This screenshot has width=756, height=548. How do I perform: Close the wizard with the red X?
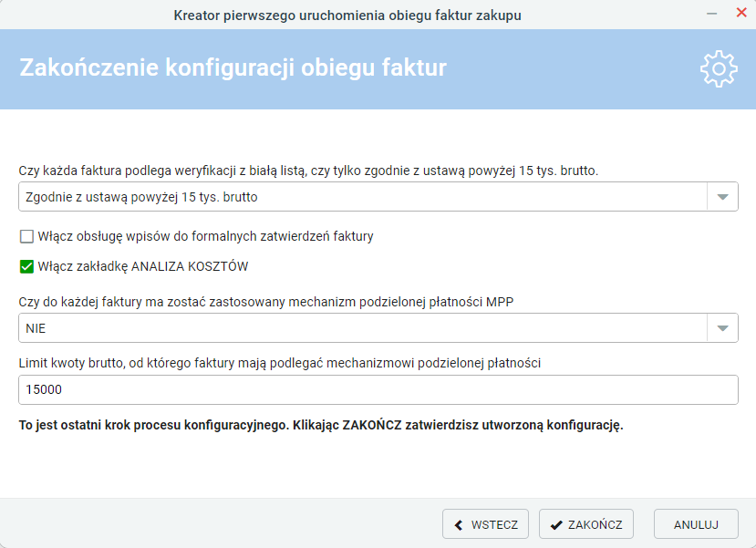point(741,13)
